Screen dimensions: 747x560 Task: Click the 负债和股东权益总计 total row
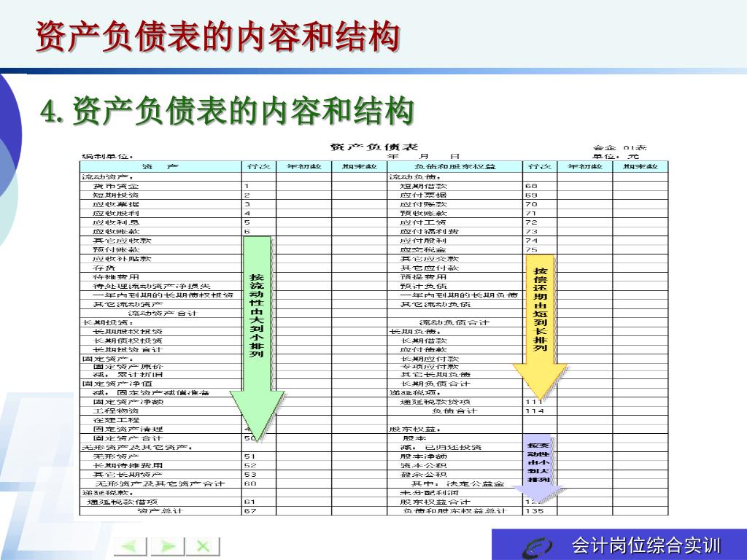454,510
